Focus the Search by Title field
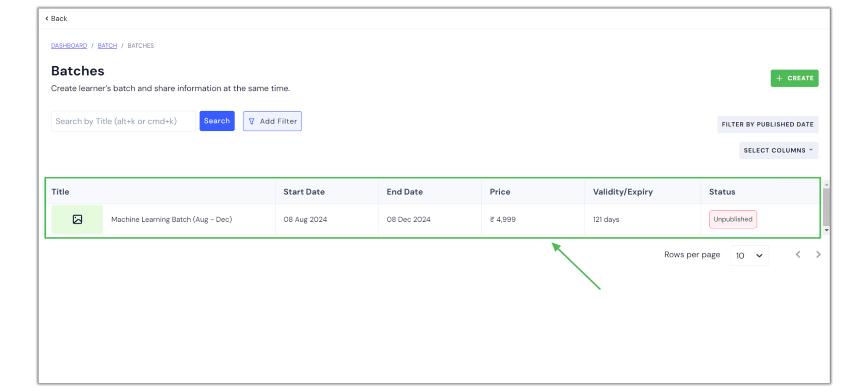This screenshot has height=392, width=868. coord(123,121)
